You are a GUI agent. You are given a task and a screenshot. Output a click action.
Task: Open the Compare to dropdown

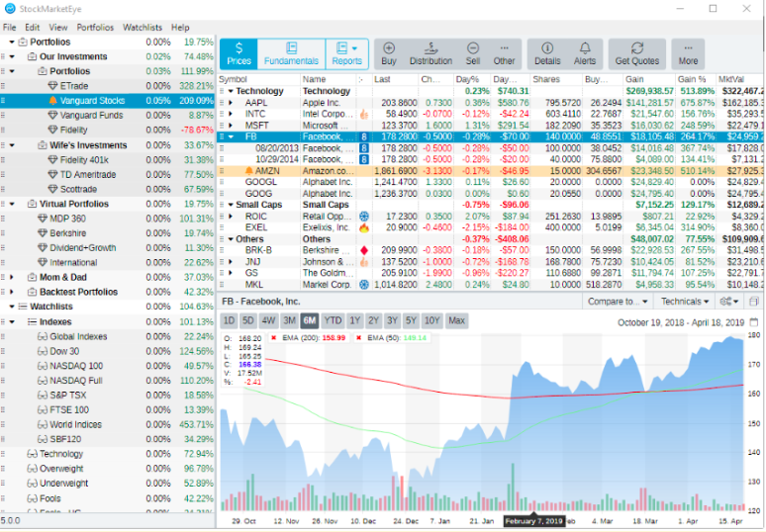pos(618,302)
